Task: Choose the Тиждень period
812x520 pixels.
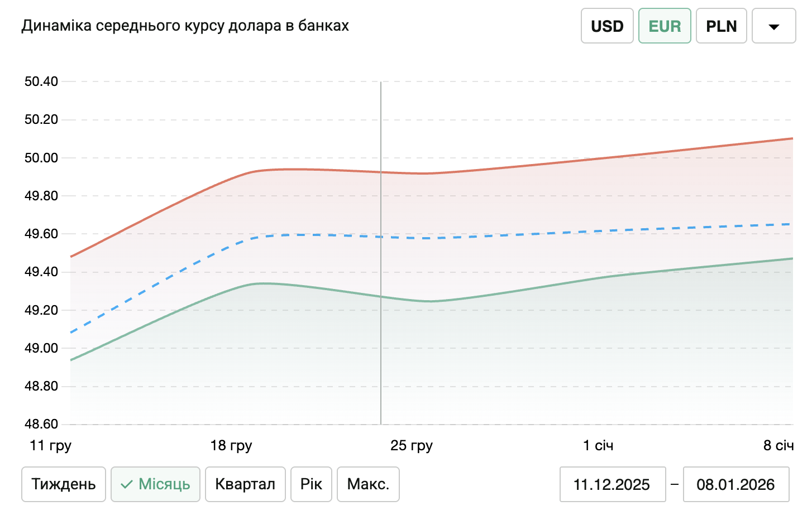Action: tap(64, 484)
